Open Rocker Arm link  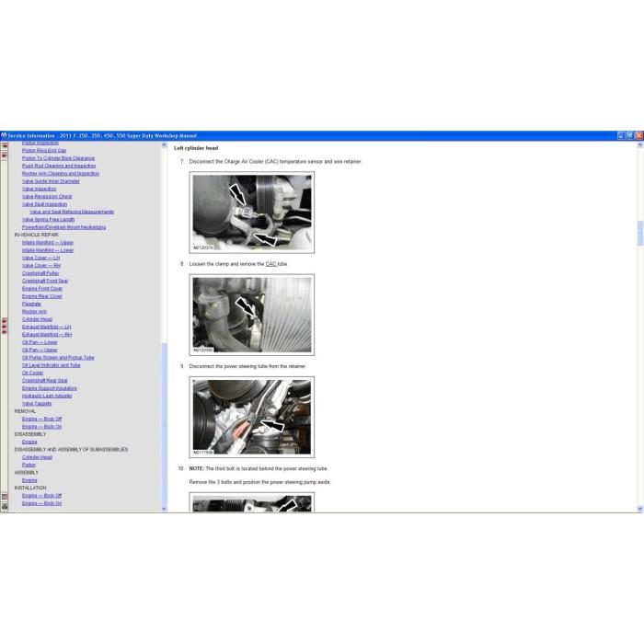[34, 312]
